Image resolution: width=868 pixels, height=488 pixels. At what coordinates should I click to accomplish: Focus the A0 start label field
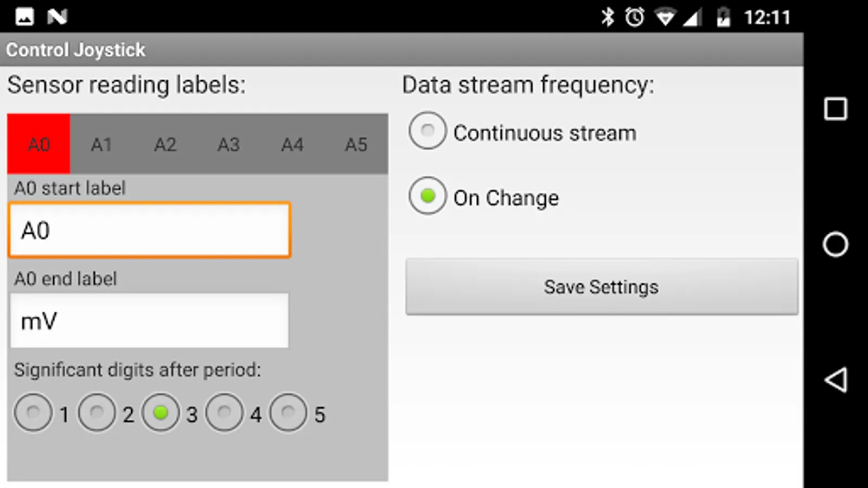pyautogui.click(x=150, y=230)
